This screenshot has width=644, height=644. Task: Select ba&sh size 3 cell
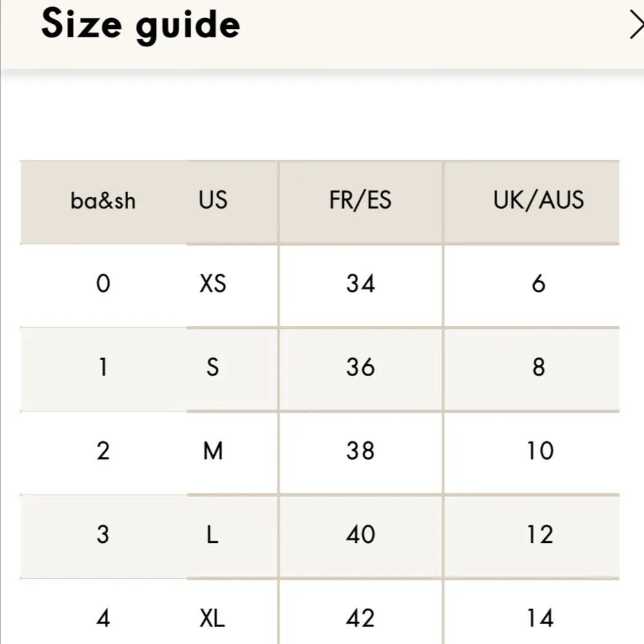103,535
